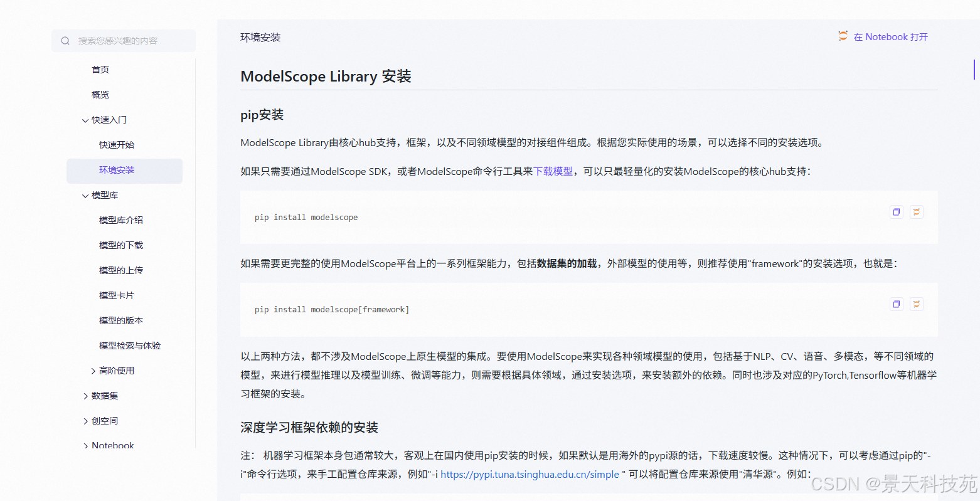980x501 pixels.
Task: Run 'pip install modelscope' in Notebook icon
Action: click(x=917, y=212)
